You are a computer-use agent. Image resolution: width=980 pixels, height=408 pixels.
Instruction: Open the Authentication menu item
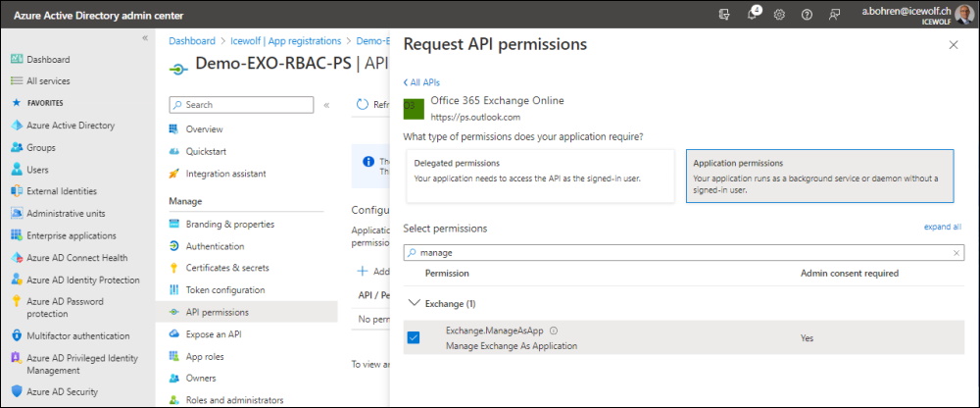pyautogui.click(x=215, y=246)
